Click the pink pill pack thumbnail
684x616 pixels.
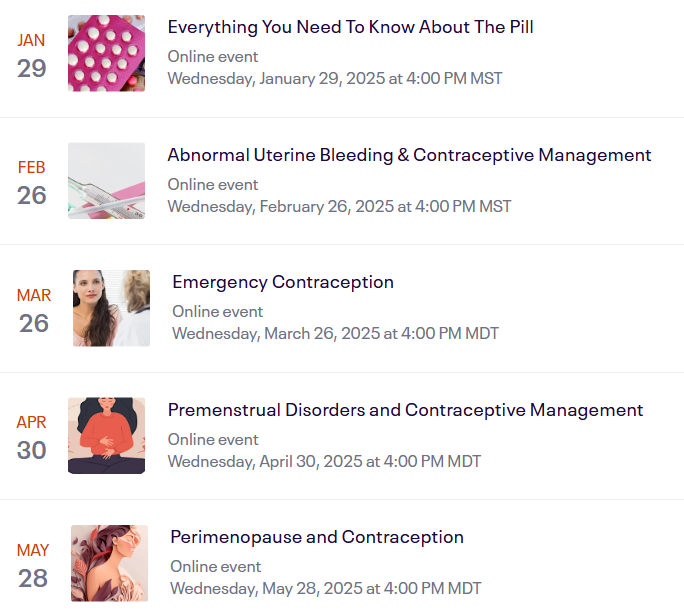coord(106,53)
